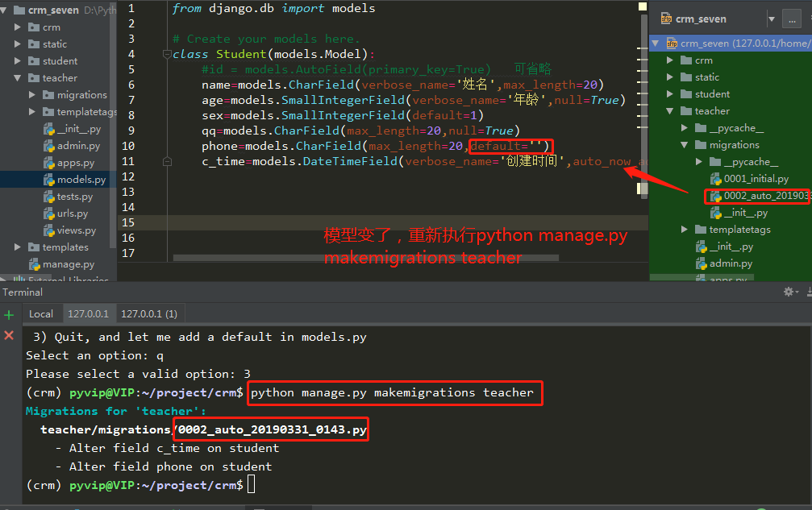
Task: Expand the static folder in left tree
Action: (x=17, y=44)
